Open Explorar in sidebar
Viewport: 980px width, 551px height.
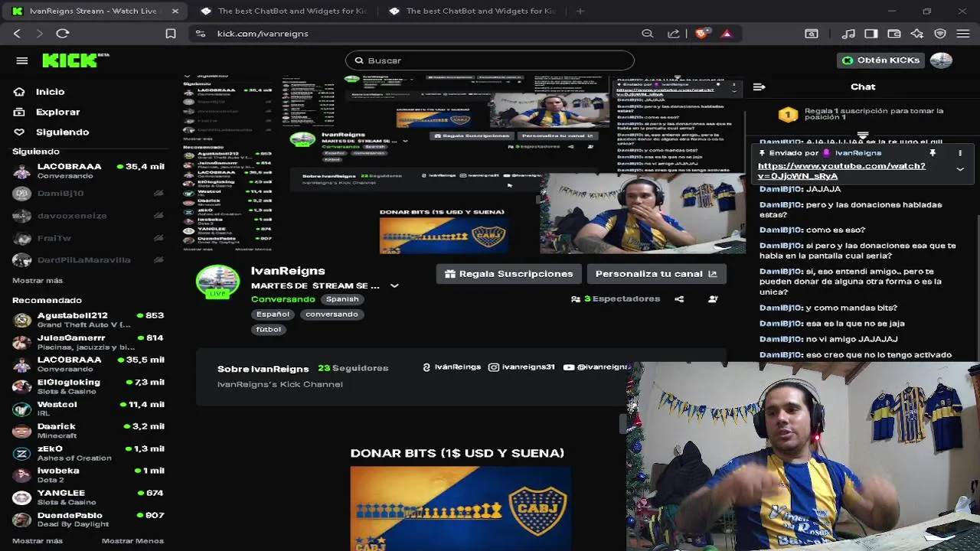[57, 112]
